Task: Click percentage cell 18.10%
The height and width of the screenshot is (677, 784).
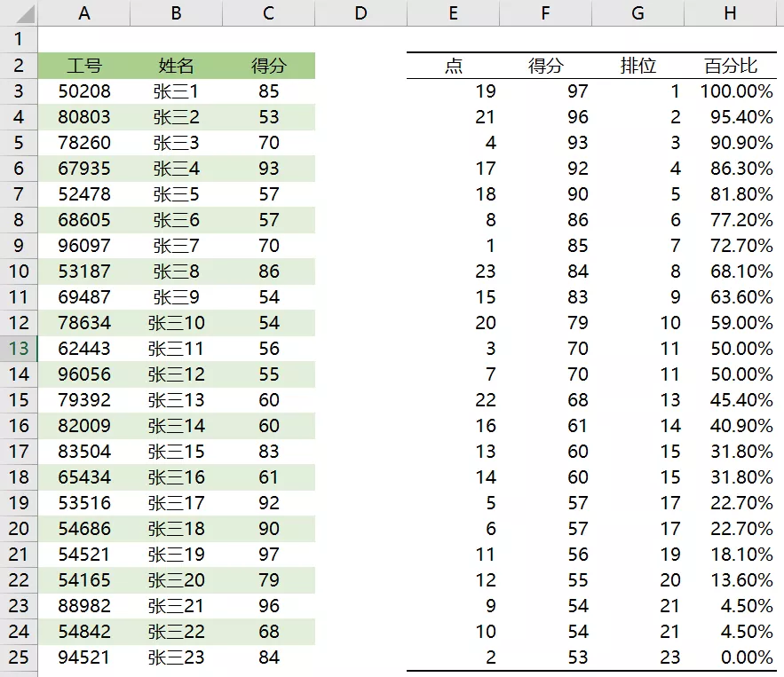Action: [x=730, y=554]
